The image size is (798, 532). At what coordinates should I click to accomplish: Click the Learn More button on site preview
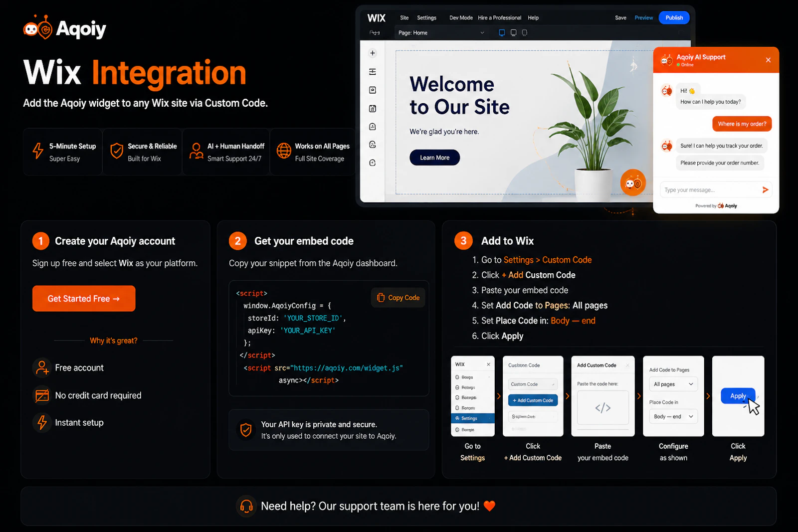point(434,158)
